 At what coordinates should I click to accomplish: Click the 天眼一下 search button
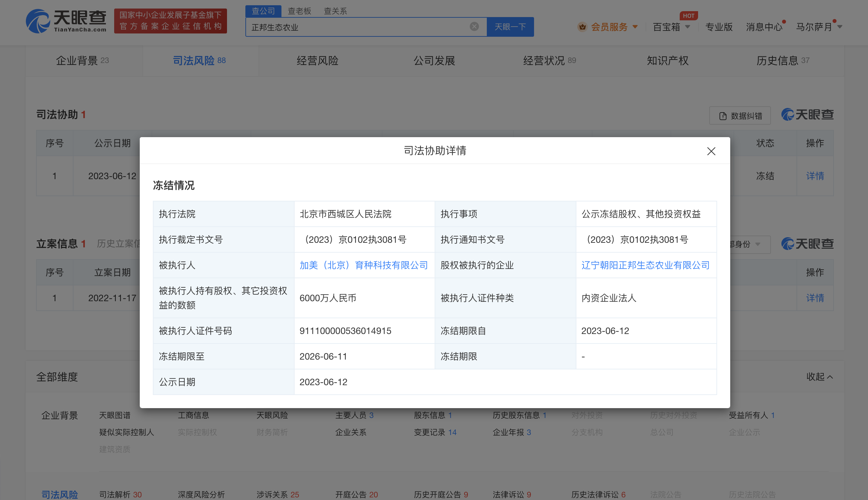tap(510, 27)
